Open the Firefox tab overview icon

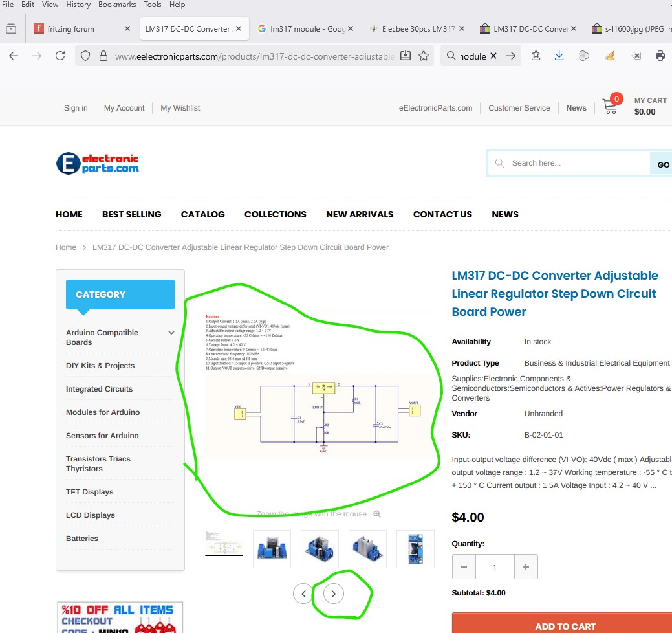[11, 28]
